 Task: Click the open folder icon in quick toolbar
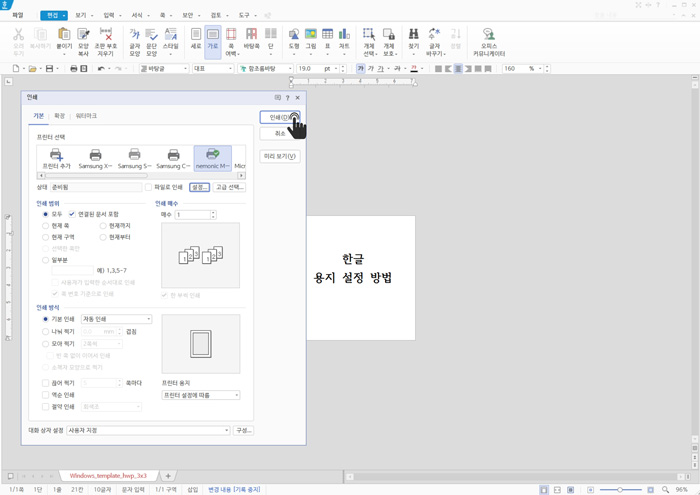click(32, 68)
